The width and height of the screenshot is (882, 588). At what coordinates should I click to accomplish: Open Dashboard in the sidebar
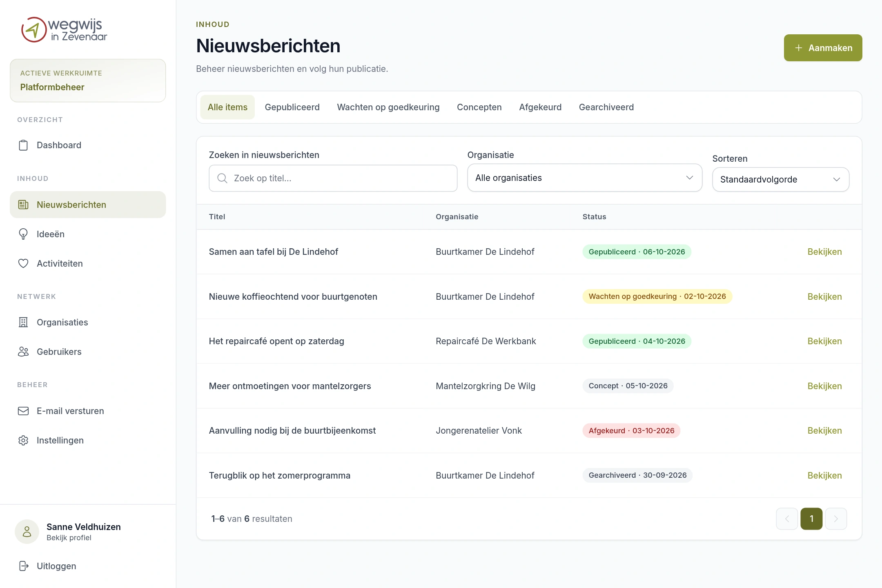[88, 145]
